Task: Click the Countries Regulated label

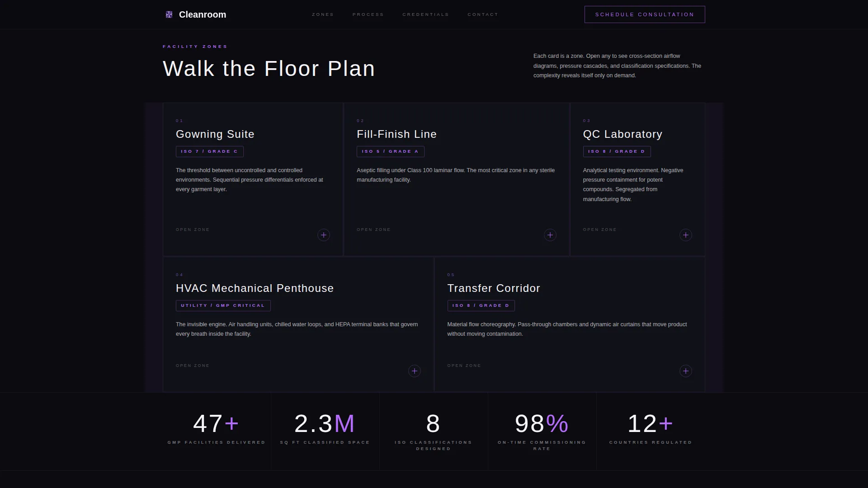Action: click(651, 442)
